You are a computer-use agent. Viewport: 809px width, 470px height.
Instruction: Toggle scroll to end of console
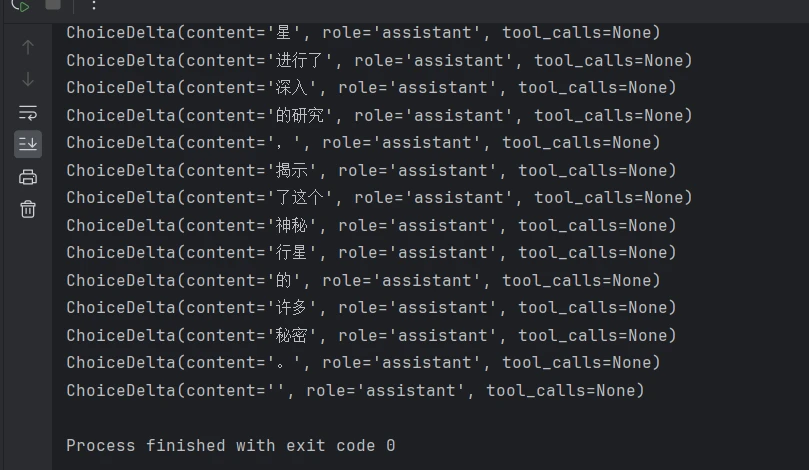[28, 144]
